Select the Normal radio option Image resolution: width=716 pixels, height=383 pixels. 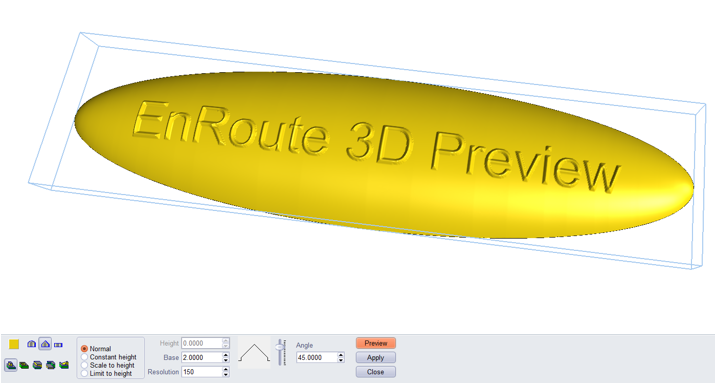pyautogui.click(x=84, y=349)
